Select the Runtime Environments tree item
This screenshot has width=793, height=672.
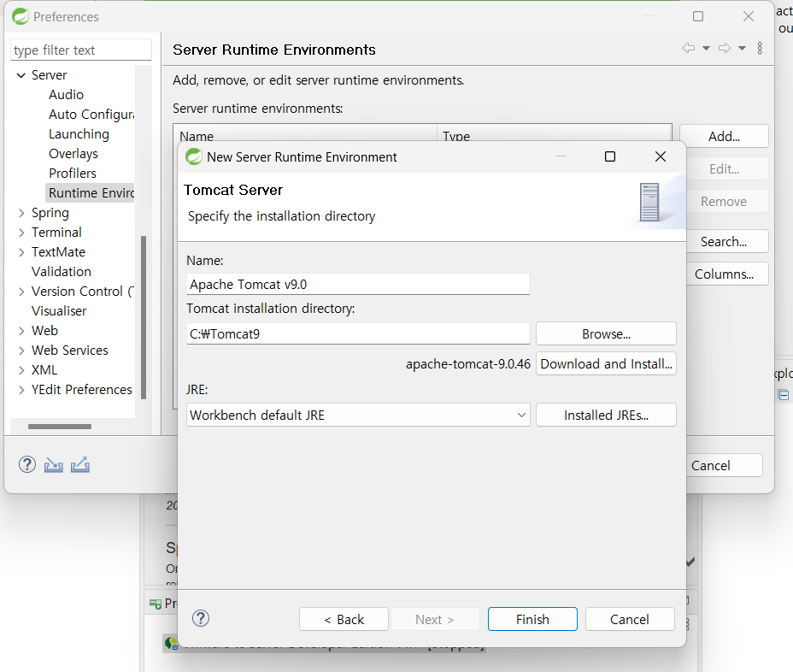(x=91, y=193)
